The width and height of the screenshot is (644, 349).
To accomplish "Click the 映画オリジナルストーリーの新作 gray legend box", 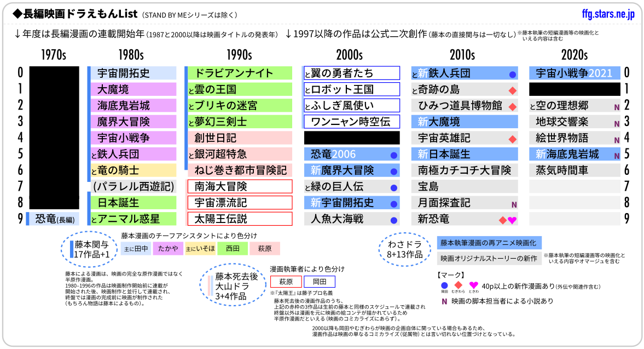I will (489, 259).
